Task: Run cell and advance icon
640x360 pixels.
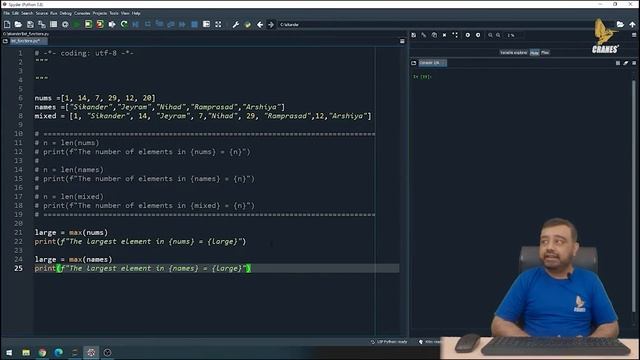Action: tap(100, 24)
